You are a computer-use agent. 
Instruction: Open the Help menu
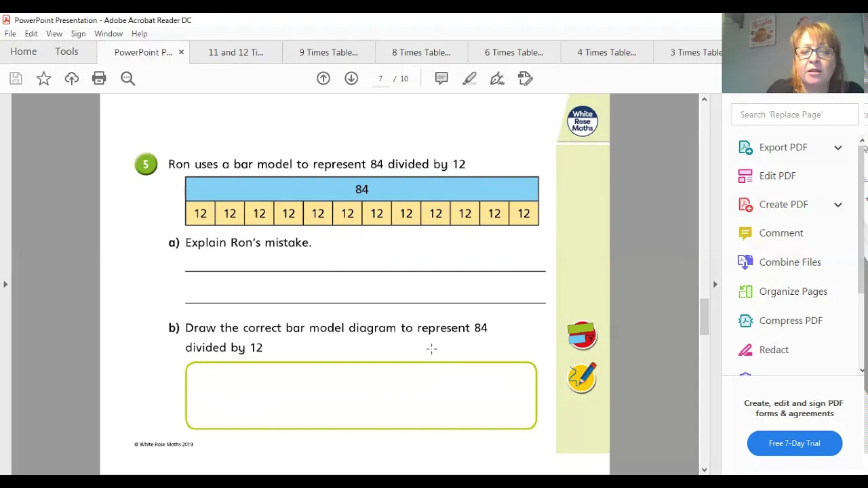click(139, 34)
